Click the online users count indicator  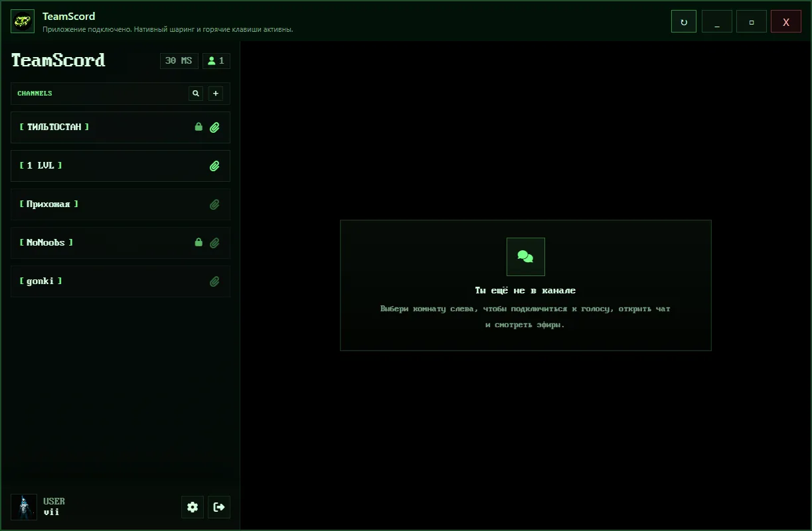[216, 61]
